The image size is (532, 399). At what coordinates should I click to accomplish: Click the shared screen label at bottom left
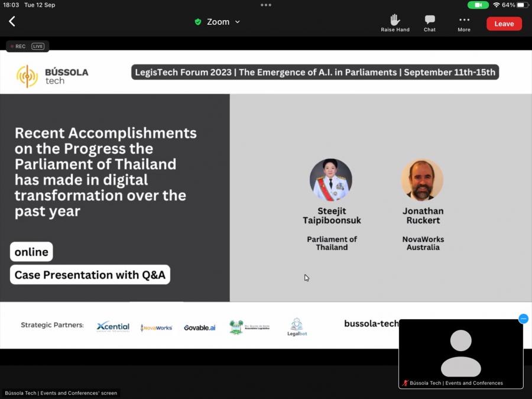[x=61, y=392]
